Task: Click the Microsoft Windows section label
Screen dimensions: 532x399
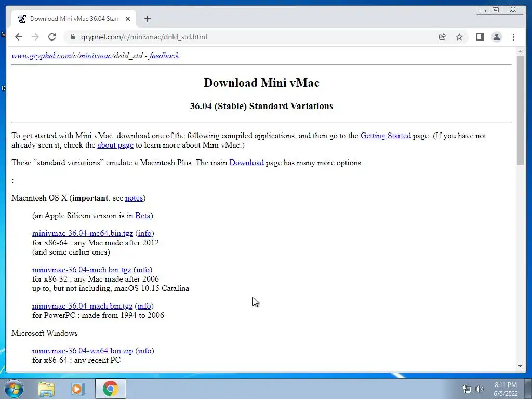Action: click(45, 333)
